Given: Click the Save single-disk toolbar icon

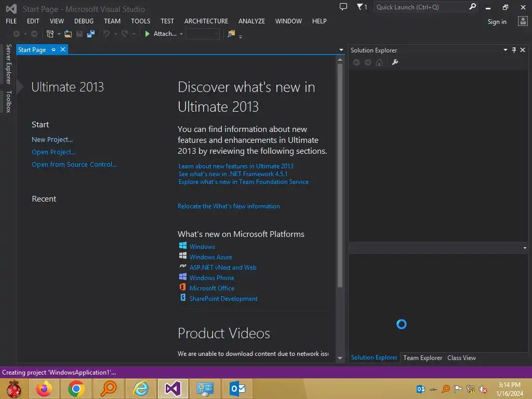Looking at the screenshot, I should pos(79,34).
